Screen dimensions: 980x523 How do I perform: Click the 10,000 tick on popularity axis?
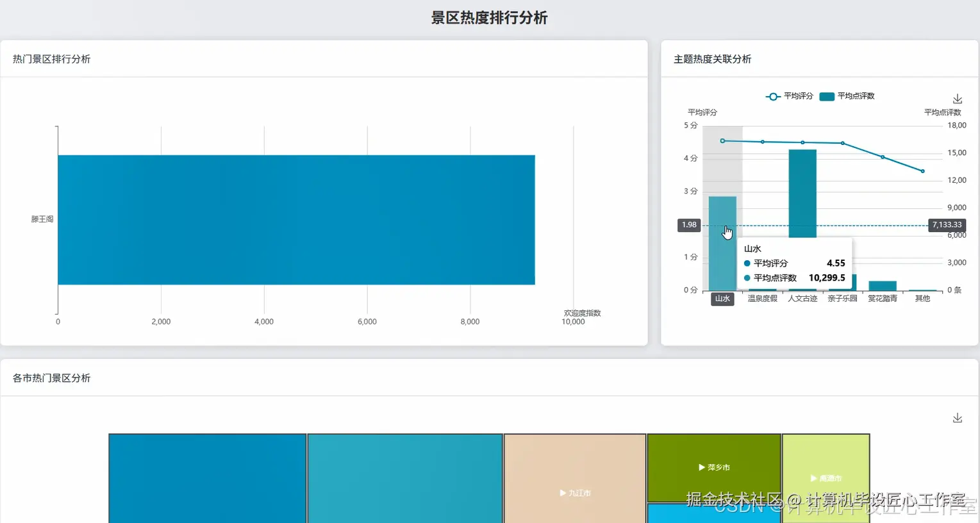tap(574, 322)
